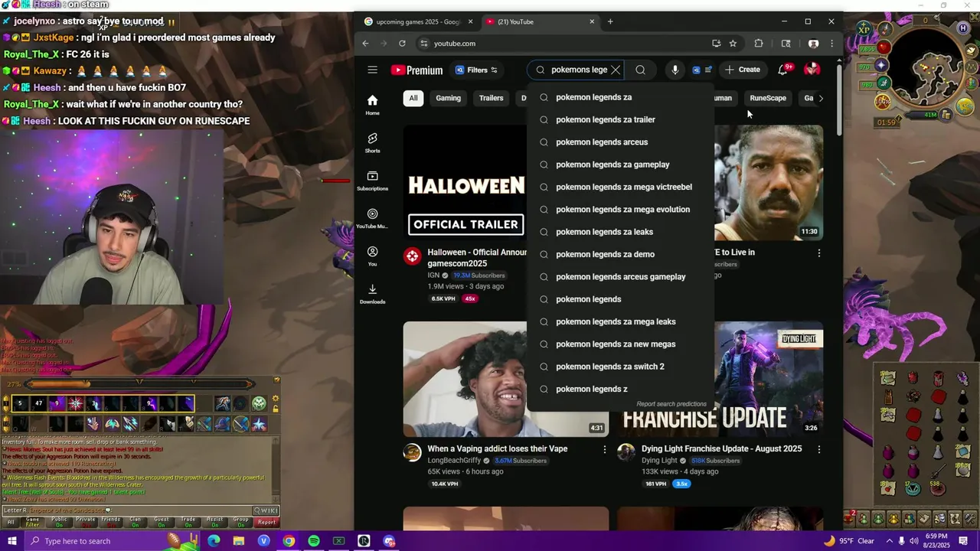The image size is (980, 551).
Task: Open more options for Vaping addict video
Action: click(x=604, y=449)
